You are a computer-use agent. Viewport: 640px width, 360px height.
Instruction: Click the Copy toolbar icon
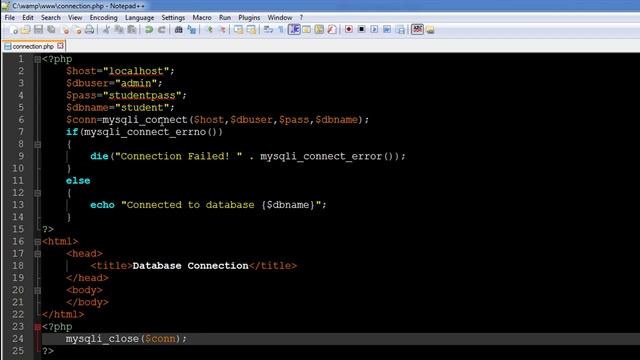click(119, 29)
